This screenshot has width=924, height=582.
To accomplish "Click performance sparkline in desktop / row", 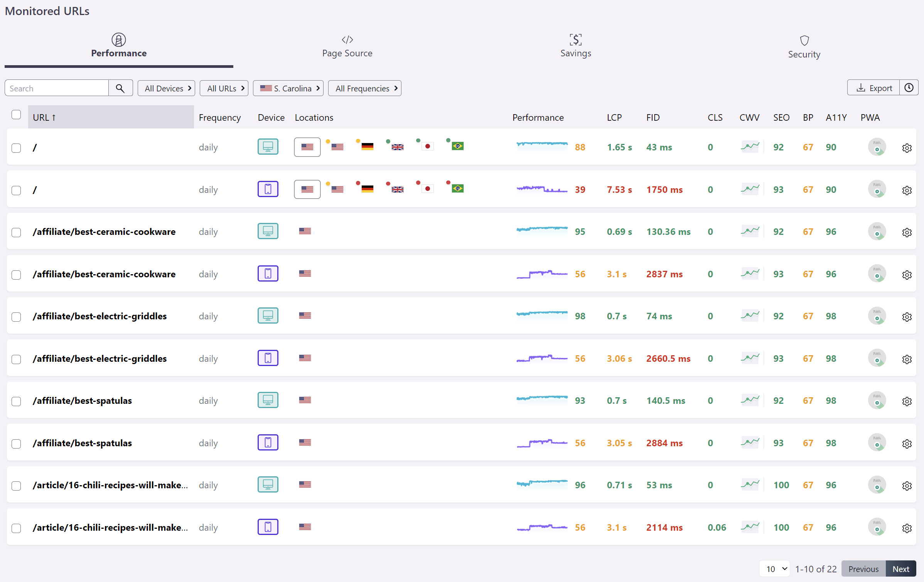I will pos(542,145).
